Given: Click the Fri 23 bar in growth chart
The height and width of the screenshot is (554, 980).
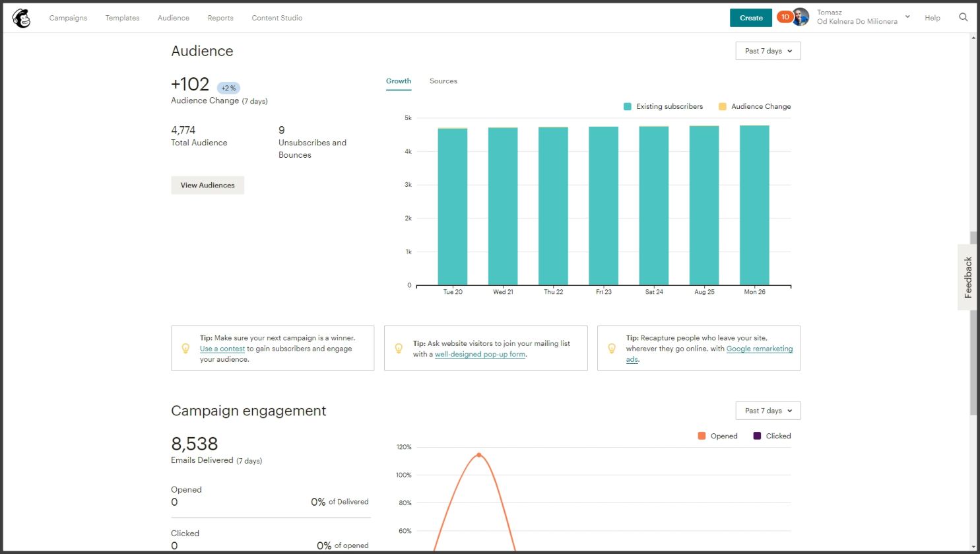Looking at the screenshot, I should (603, 206).
